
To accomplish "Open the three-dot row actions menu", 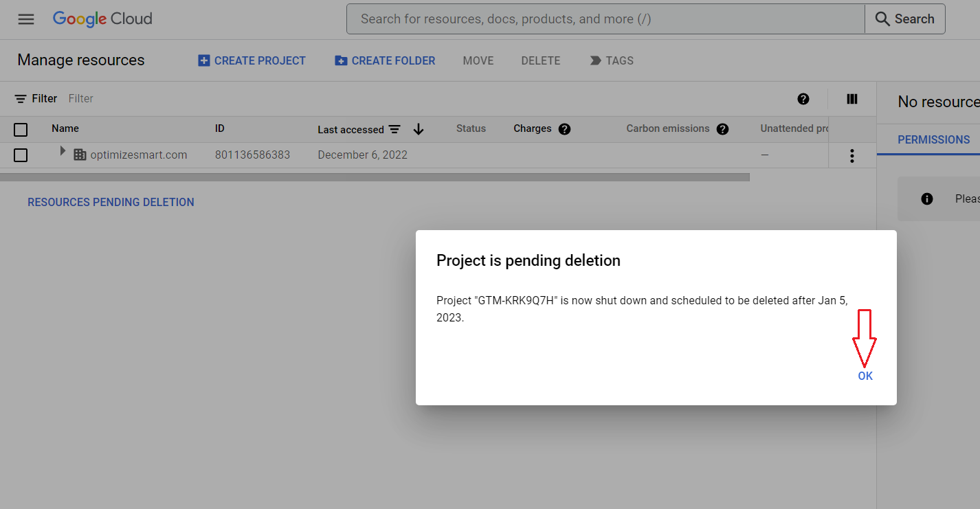I will (852, 156).
